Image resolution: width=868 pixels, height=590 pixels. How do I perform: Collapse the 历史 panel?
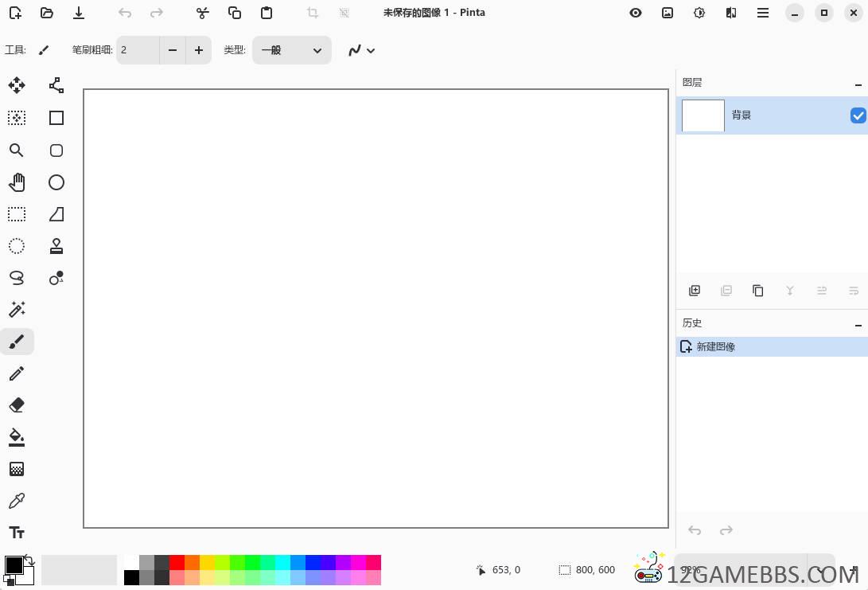click(x=858, y=323)
